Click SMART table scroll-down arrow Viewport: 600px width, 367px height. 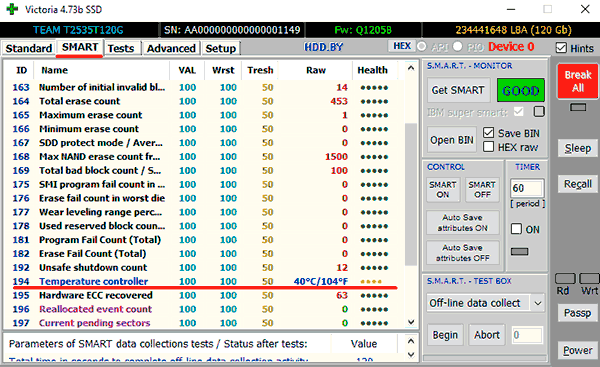click(x=411, y=322)
